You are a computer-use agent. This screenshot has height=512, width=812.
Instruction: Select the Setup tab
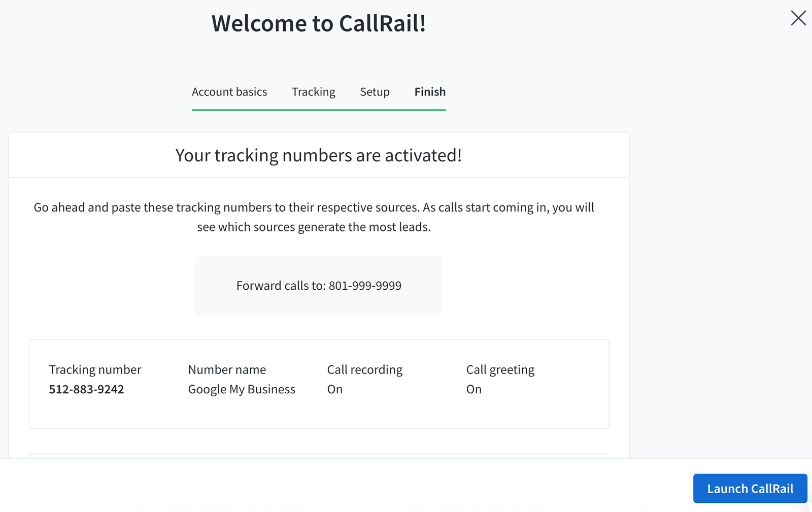point(375,92)
